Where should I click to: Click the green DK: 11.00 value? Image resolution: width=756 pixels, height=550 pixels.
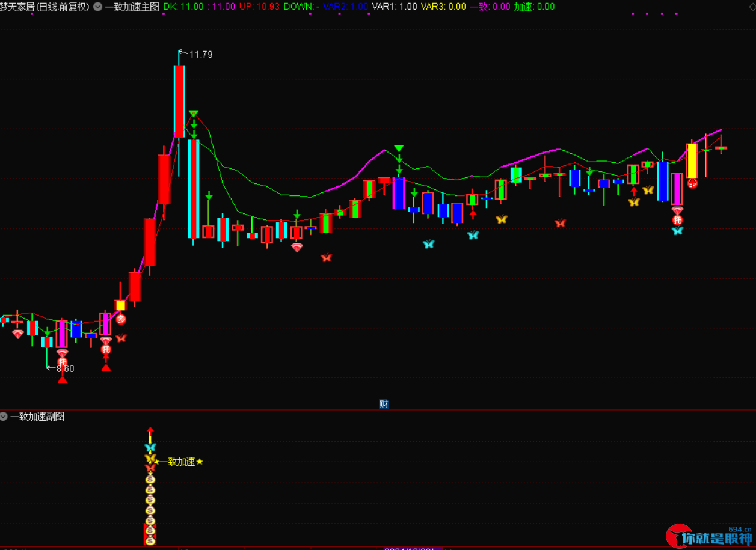[184, 7]
